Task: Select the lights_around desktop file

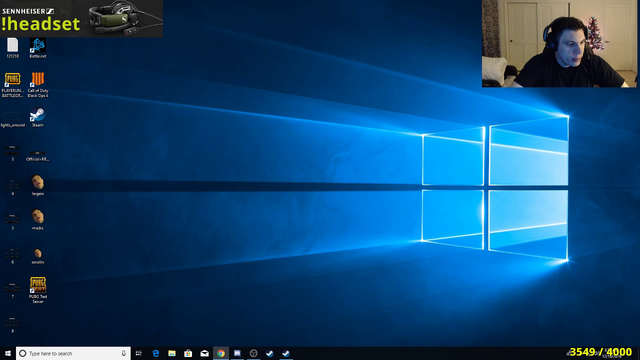Action: [13, 120]
